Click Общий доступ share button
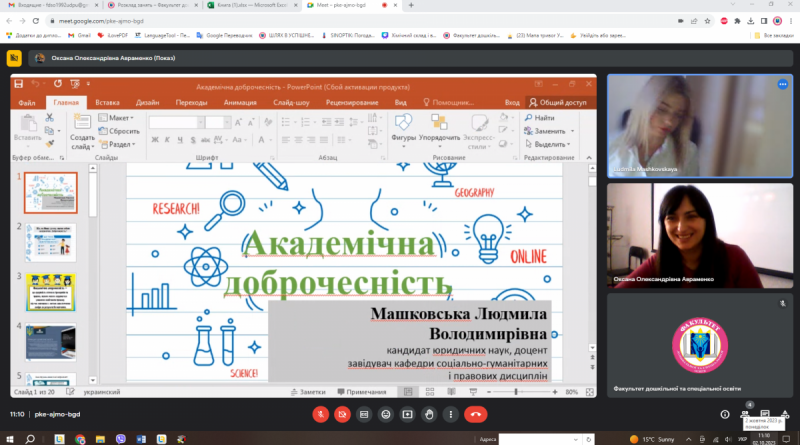 tap(558, 103)
